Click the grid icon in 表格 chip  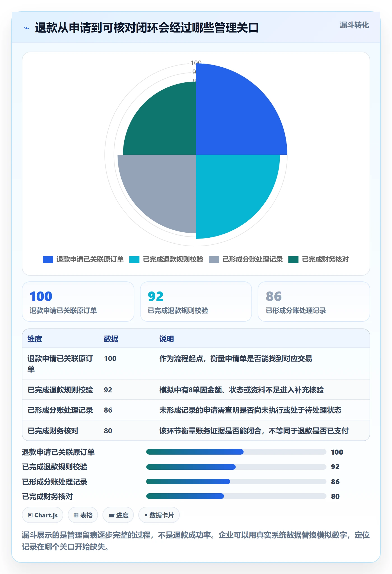(76, 515)
